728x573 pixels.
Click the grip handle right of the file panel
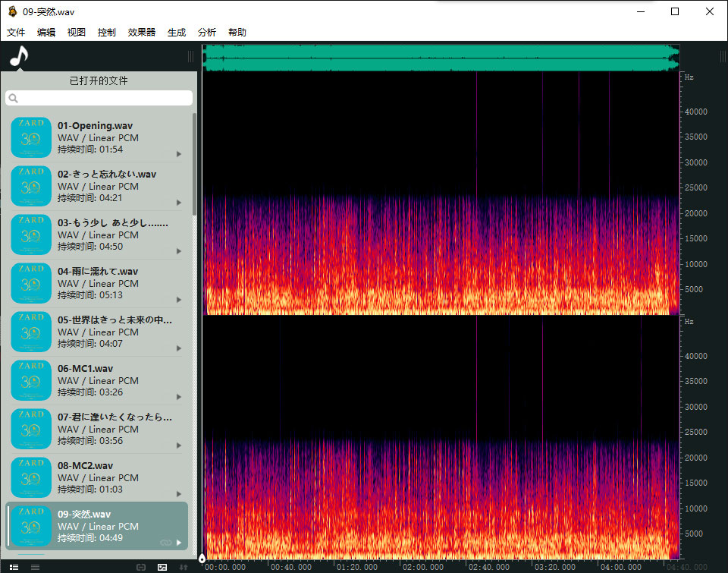(x=190, y=56)
